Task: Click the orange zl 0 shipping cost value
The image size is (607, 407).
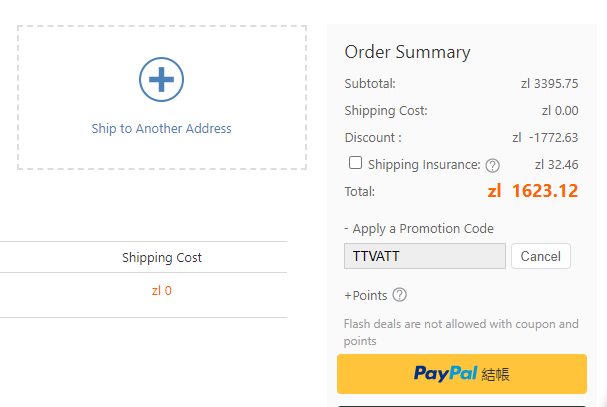Action: (x=161, y=290)
